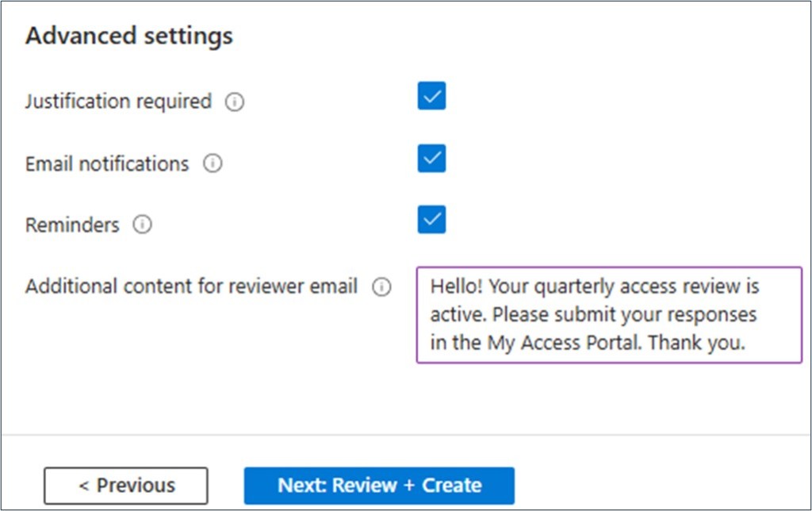Screen dimensions: 812x511
Task: Click the Additional content for reviewer email label
Action: pos(191,286)
